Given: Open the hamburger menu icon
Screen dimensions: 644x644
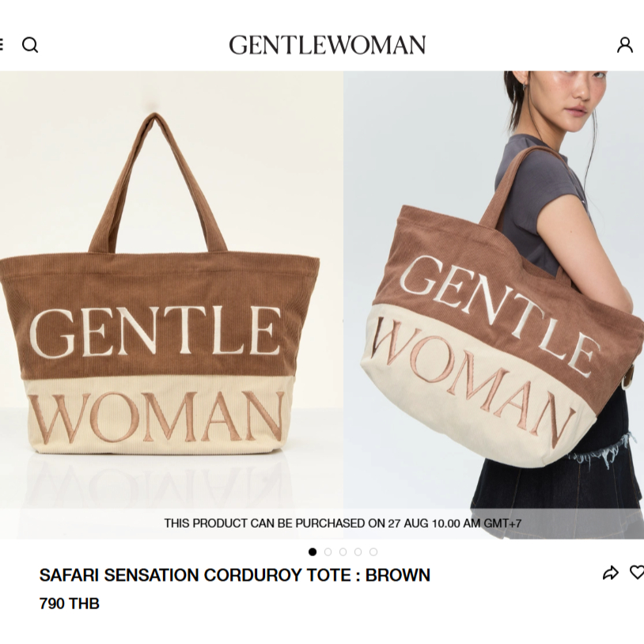Looking at the screenshot, I should [2, 44].
